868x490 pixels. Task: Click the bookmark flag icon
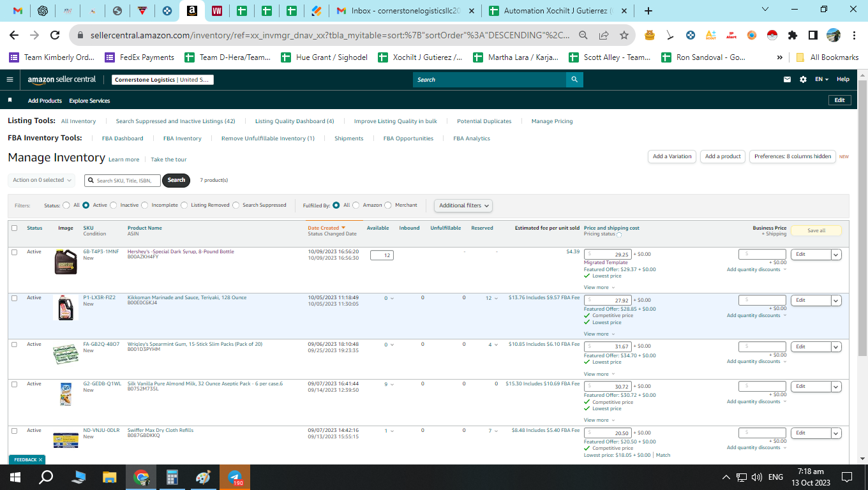point(10,100)
